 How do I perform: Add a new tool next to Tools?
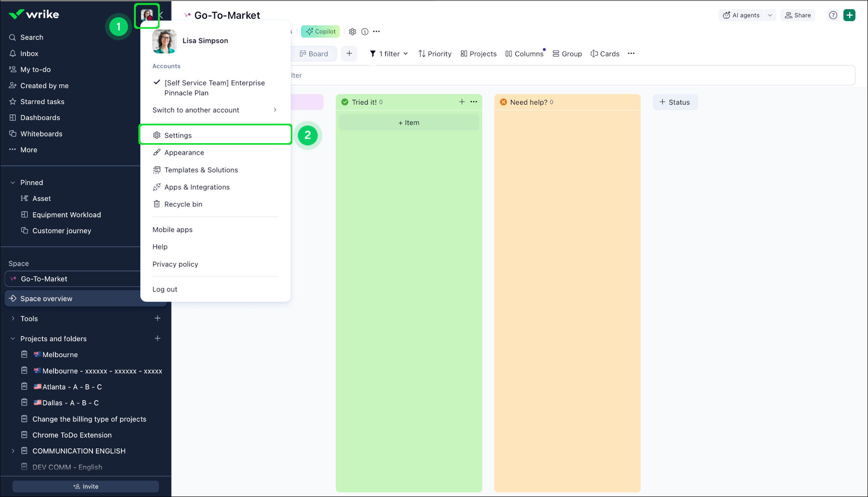pyautogui.click(x=158, y=318)
